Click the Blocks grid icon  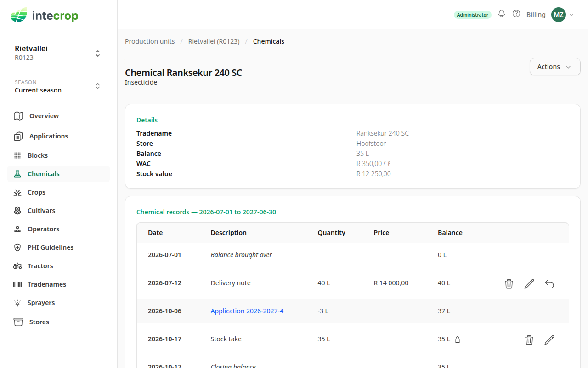tap(17, 155)
